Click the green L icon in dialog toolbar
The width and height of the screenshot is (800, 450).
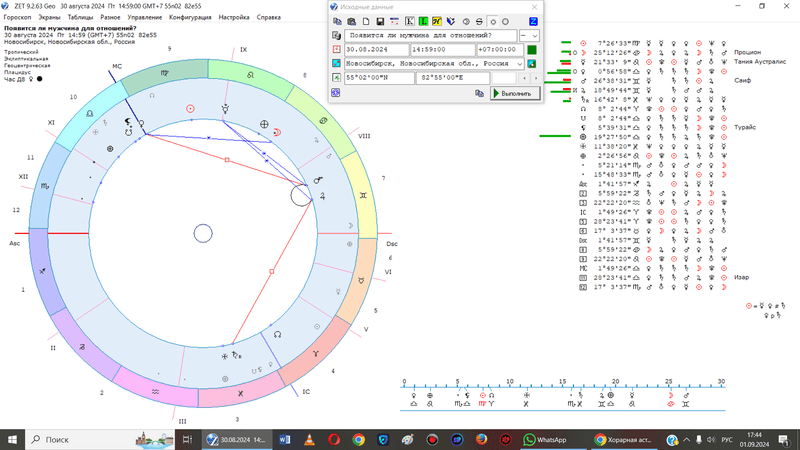click(424, 21)
